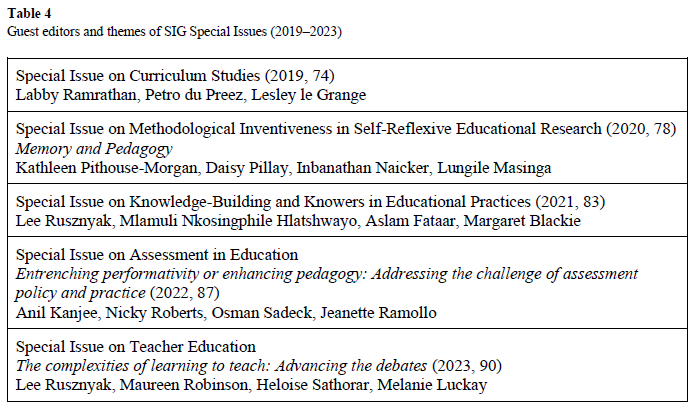This screenshot has height=407, width=699.
Task: Click the Assessment in Education issue title
Action: pyautogui.click(x=156, y=256)
